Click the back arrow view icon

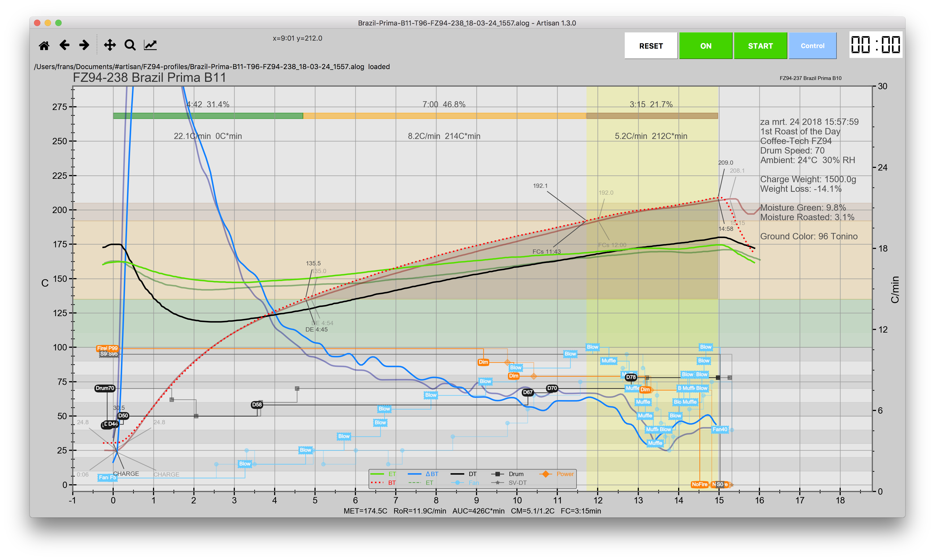pyautogui.click(x=65, y=45)
